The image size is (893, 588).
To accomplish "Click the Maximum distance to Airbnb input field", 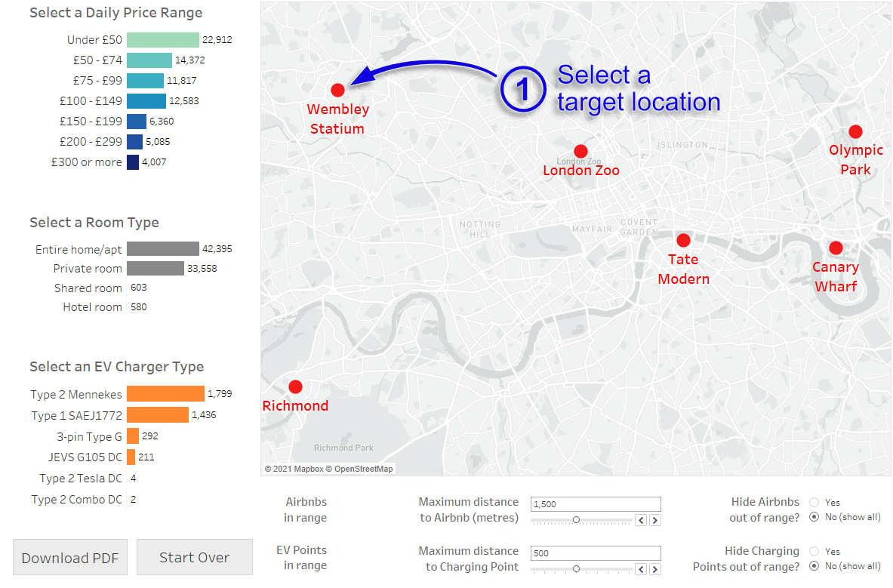I will (595, 504).
